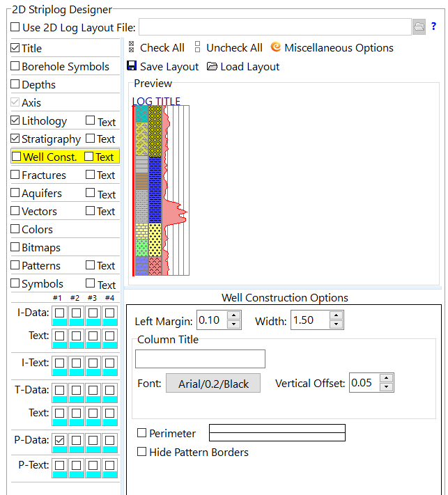
Task: Enable Hide Pattern Borders
Action: tap(142, 452)
